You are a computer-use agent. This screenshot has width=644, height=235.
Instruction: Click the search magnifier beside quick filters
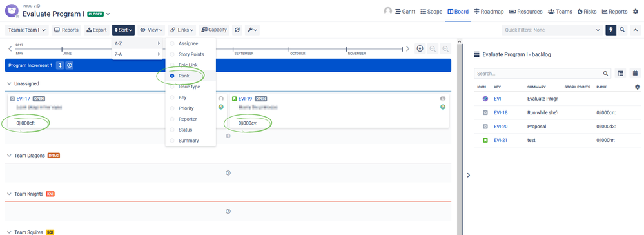(x=623, y=30)
